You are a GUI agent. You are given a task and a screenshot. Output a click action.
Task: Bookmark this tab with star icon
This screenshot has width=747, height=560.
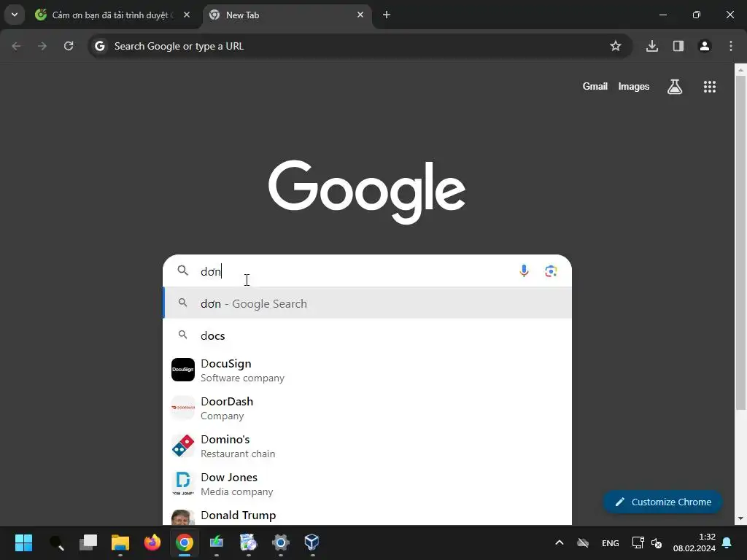pos(616,46)
